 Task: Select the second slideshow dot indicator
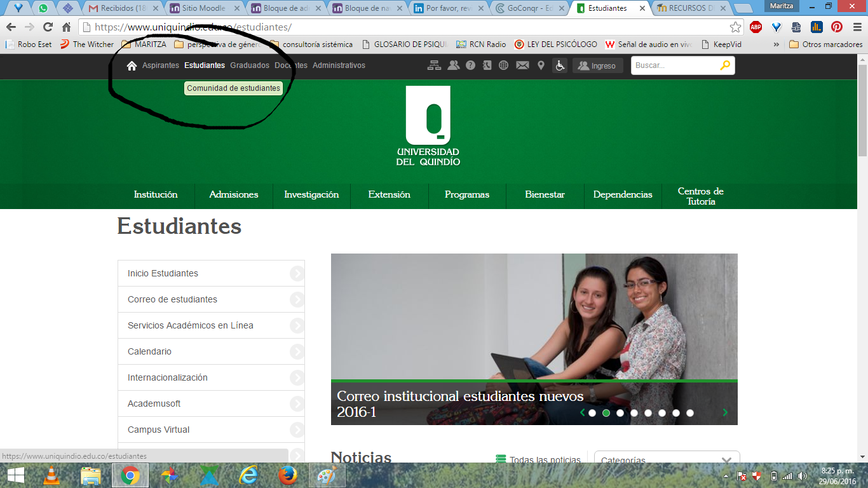606,413
